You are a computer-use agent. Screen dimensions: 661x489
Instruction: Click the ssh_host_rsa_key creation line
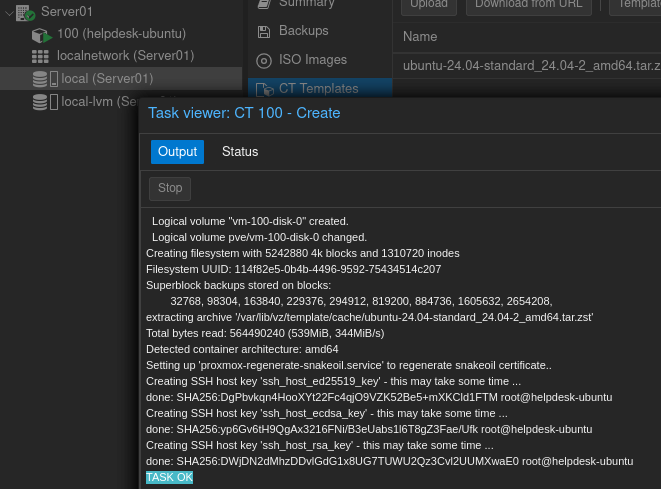[320, 446]
